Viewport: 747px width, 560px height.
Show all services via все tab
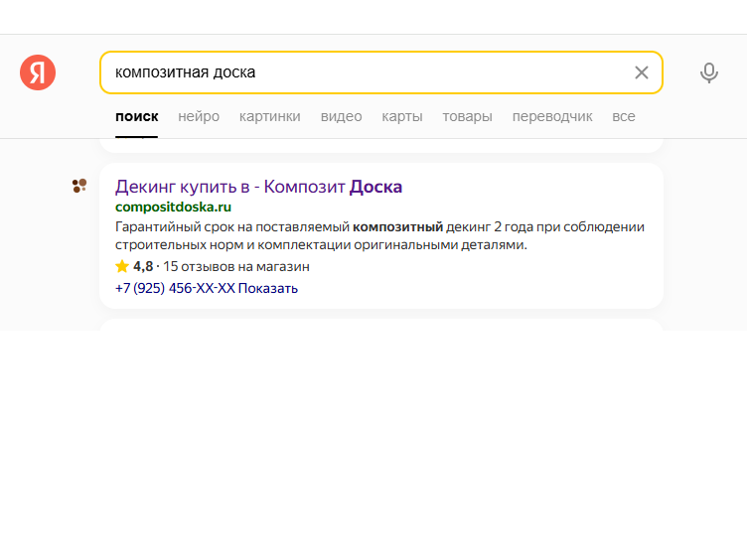624,117
